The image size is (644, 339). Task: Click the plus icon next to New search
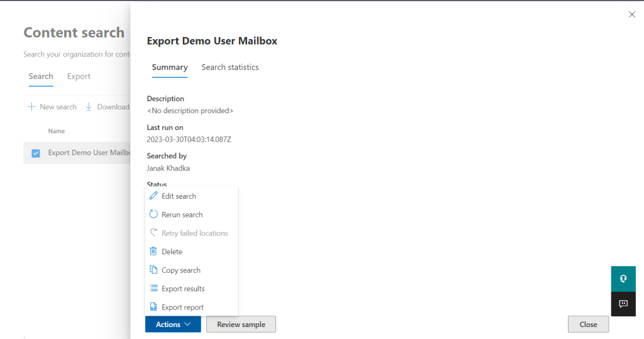[x=31, y=107]
